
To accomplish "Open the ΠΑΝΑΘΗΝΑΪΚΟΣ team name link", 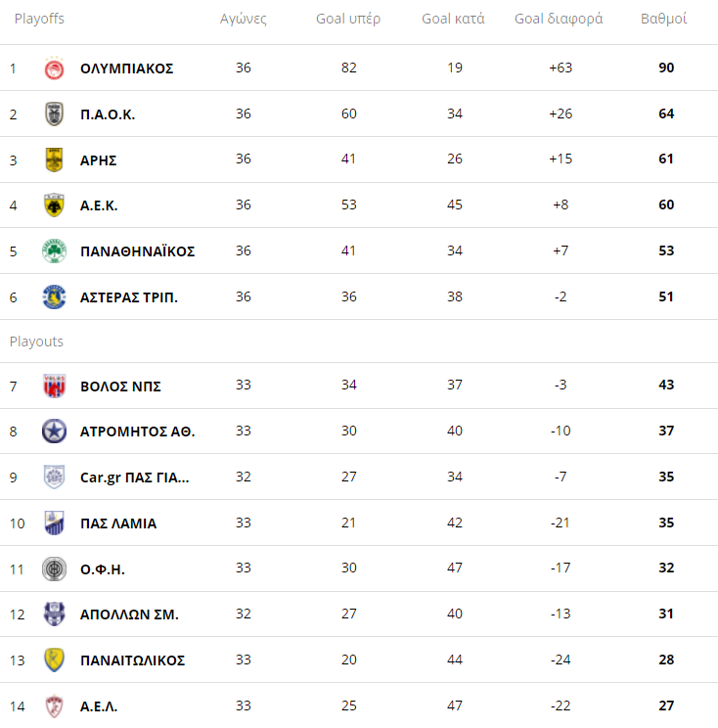I will pos(137,251).
